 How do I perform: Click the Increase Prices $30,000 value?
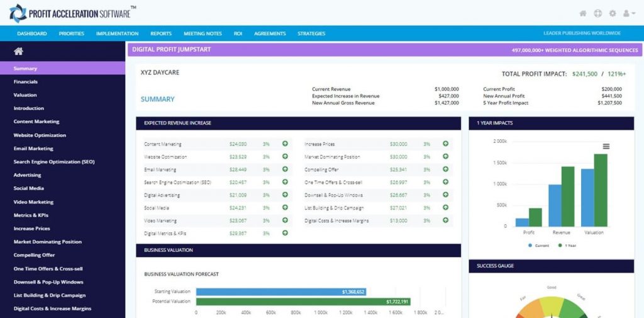[x=398, y=144]
